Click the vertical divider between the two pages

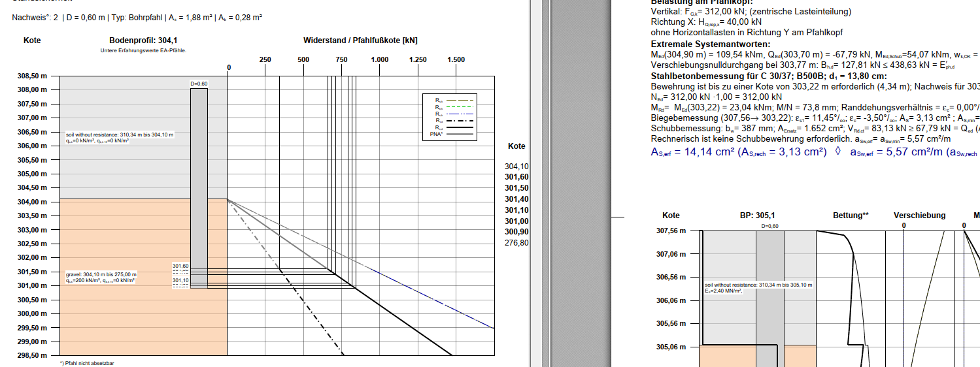[x=540, y=183]
